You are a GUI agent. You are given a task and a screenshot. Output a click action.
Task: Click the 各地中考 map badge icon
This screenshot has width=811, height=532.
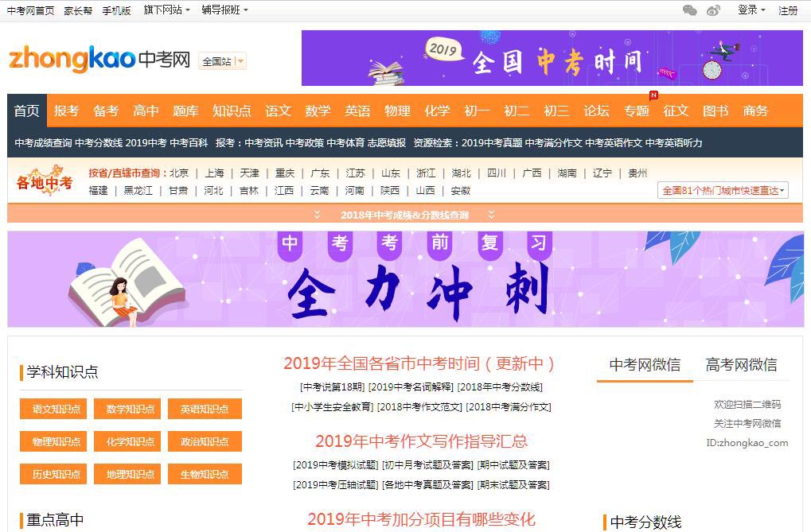click(x=45, y=180)
